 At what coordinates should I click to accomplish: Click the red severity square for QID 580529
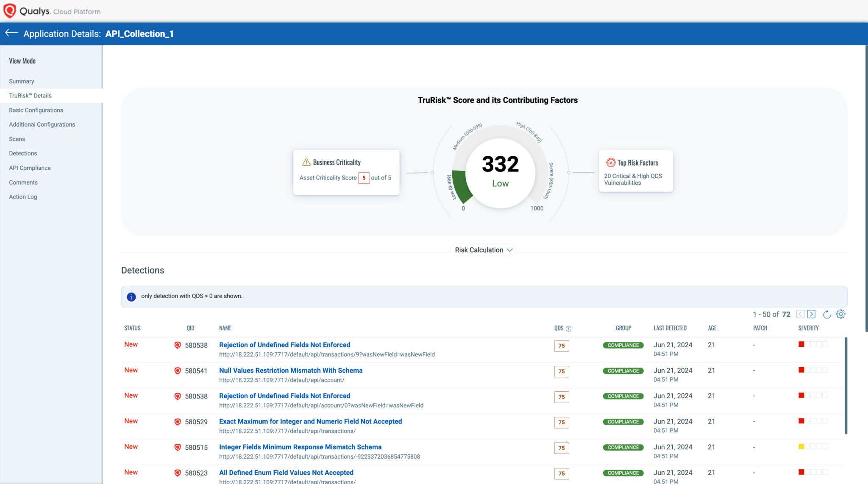[x=801, y=421]
